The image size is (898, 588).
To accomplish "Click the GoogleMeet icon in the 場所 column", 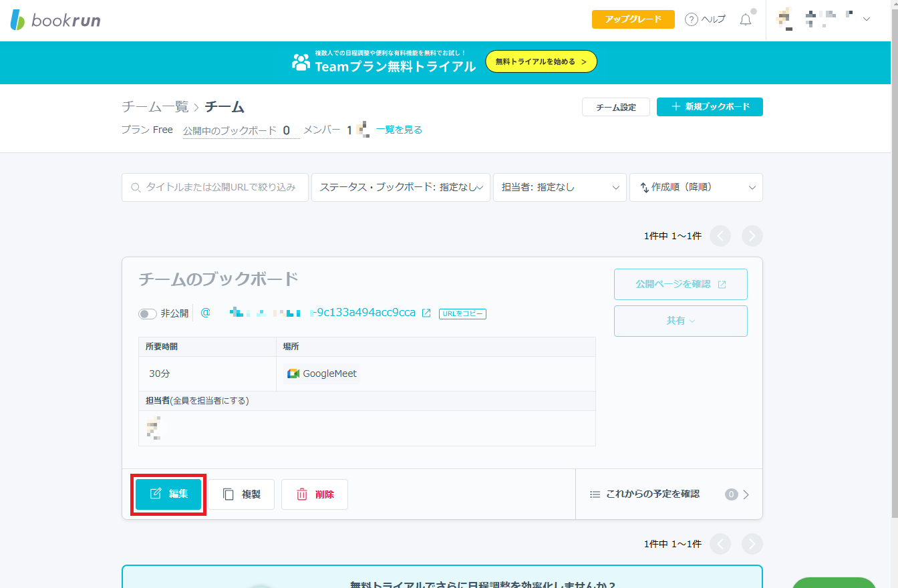I will pyautogui.click(x=292, y=374).
